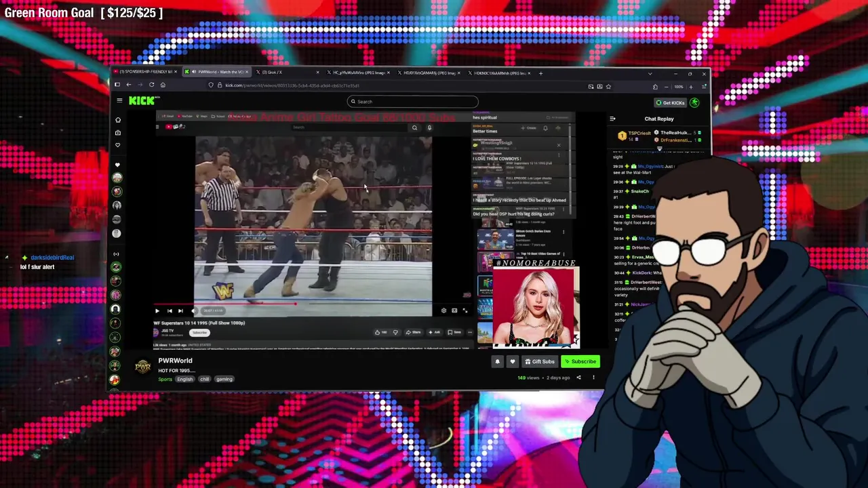
Task: Click the Sports category link
Action: [x=165, y=380]
